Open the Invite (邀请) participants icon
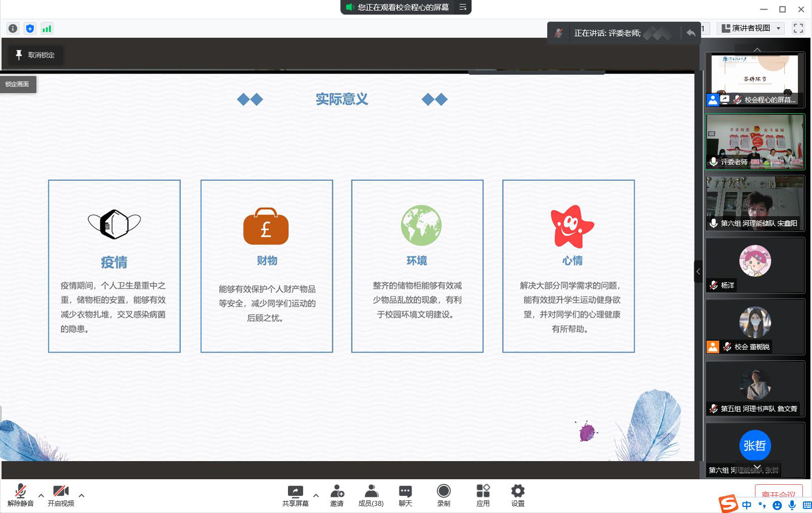 pos(337,495)
